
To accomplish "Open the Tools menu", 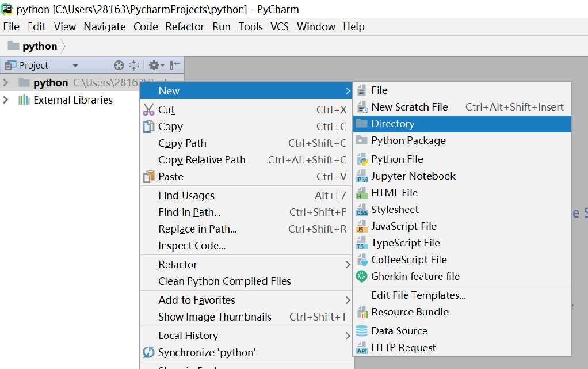I will pyautogui.click(x=250, y=26).
